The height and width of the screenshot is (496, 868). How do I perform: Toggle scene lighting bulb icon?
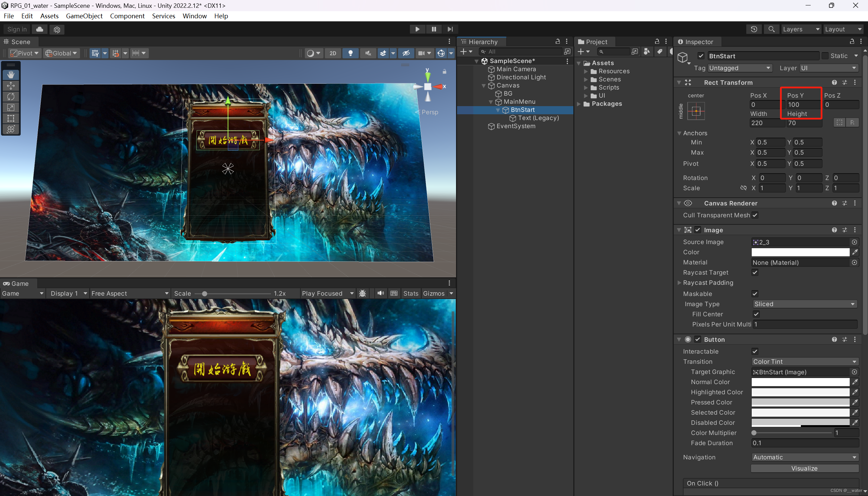350,53
